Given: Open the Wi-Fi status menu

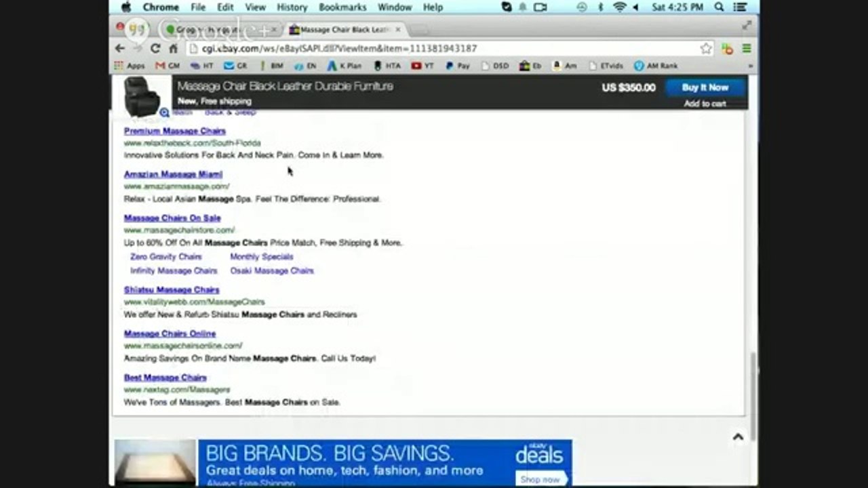Looking at the screenshot, I should pos(619,7).
